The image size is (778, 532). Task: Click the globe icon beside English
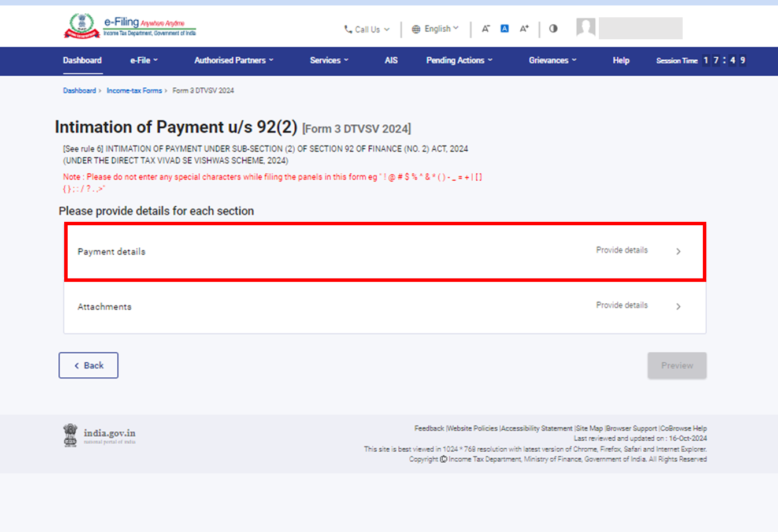414,28
